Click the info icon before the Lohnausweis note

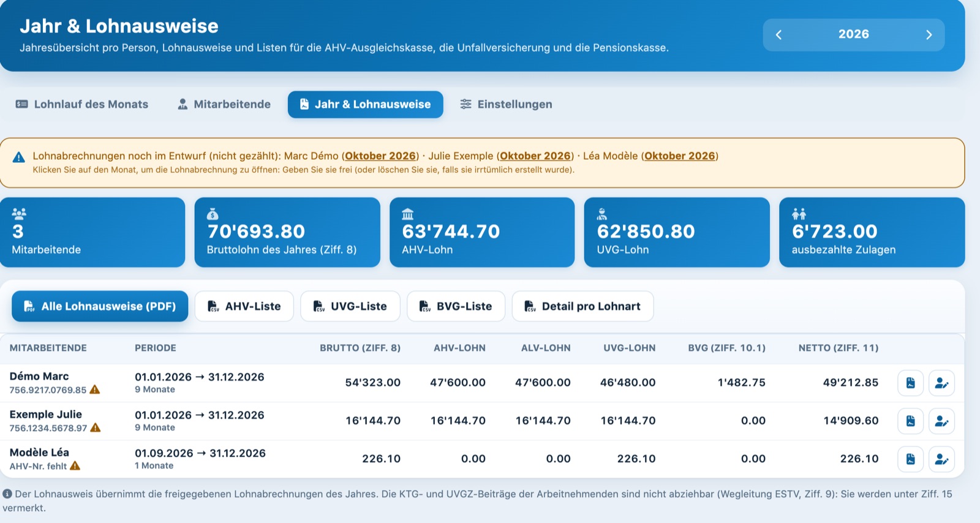point(7,494)
